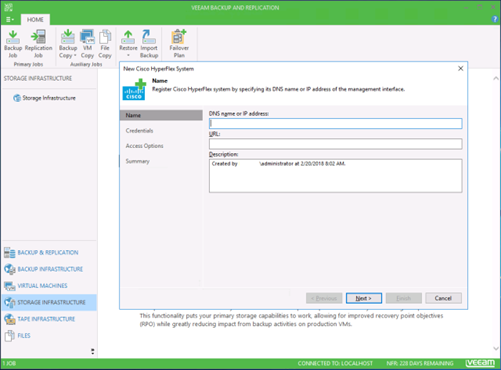Click the Replication Job ribbon icon
This screenshot has height=370, width=501.
tap(38, 44)
